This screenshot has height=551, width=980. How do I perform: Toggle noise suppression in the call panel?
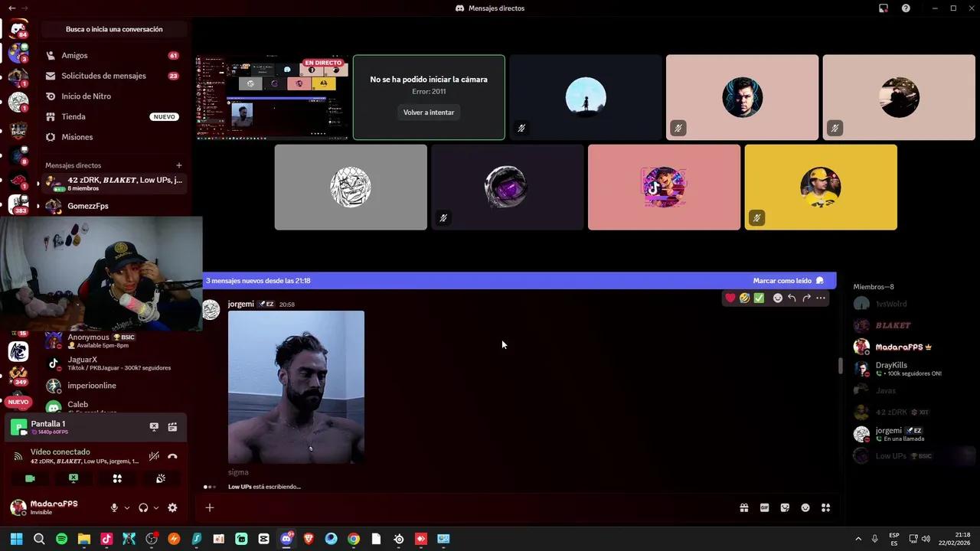click(x=153, y=455)
